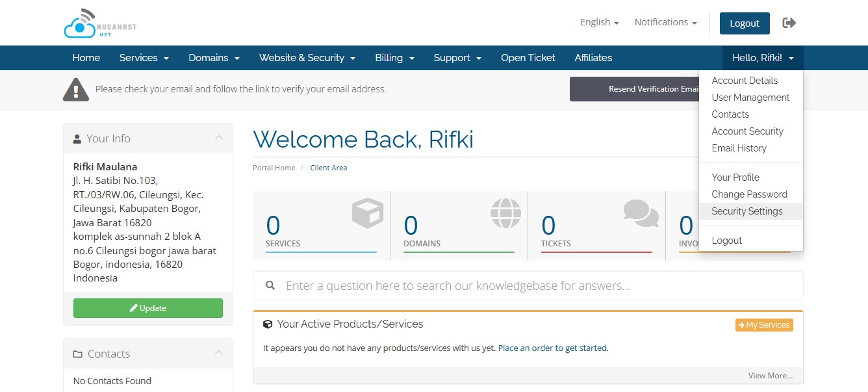Select Security Settings from the user menu

click(747, 211)
